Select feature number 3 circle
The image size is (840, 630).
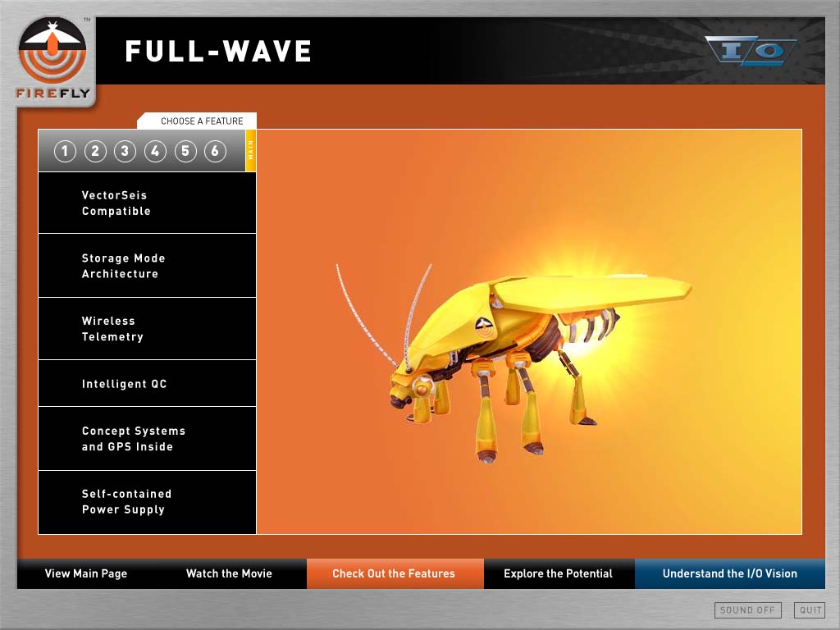[x=125, y=151]
